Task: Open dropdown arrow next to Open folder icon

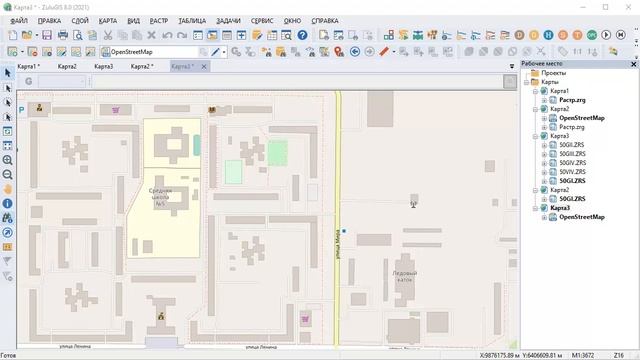Action: click(37, 36)
